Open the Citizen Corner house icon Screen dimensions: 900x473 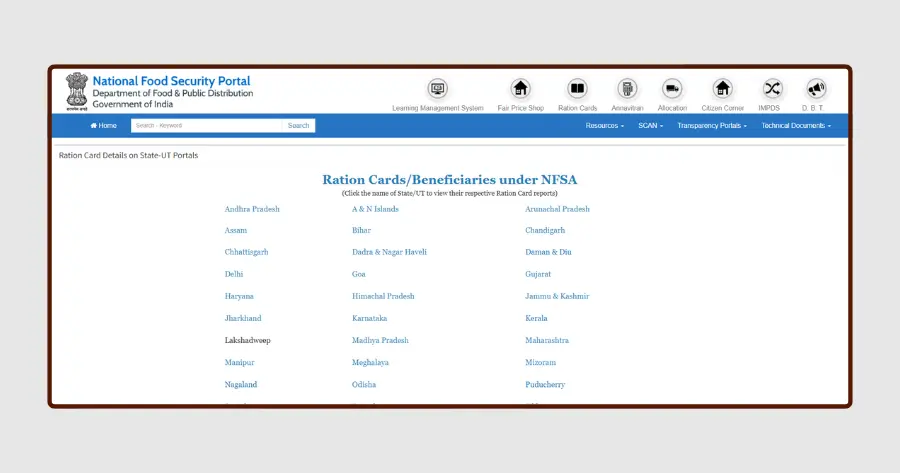[x=723, y=89]
